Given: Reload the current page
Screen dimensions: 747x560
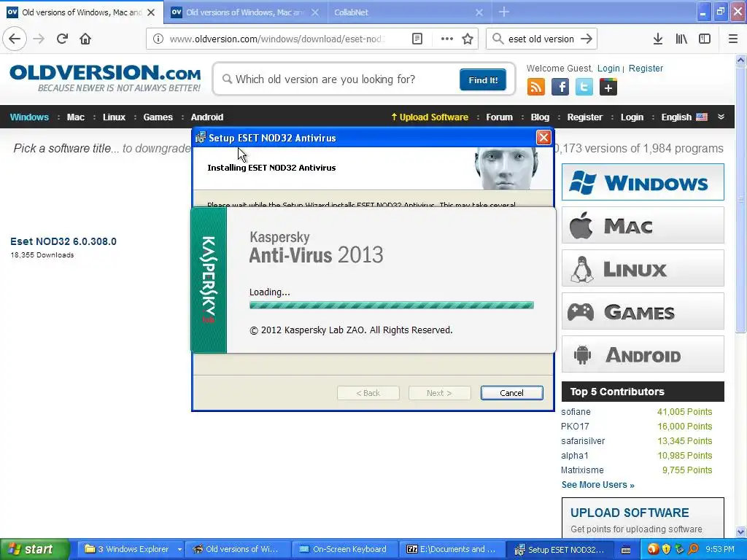Looking at the screenshot, I should pyautogui.click(x=62, y=39).
